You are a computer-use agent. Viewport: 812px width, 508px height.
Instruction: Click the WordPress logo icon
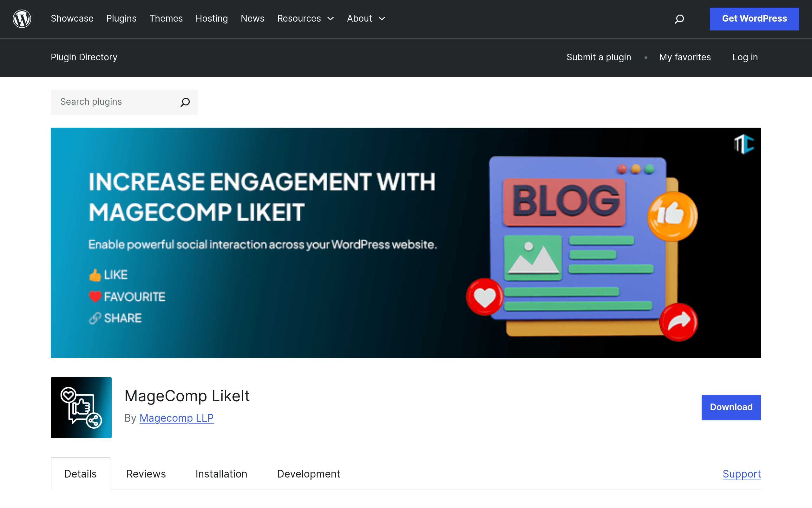pos(22,19)
